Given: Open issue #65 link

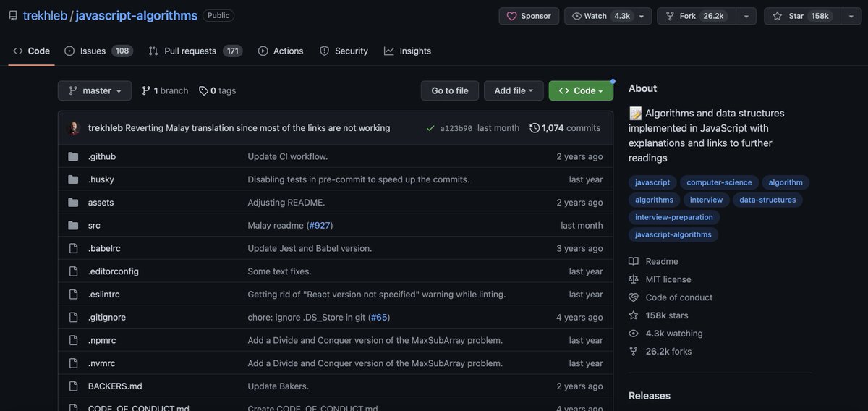Looking at the screenshot, I should [379, 318].
